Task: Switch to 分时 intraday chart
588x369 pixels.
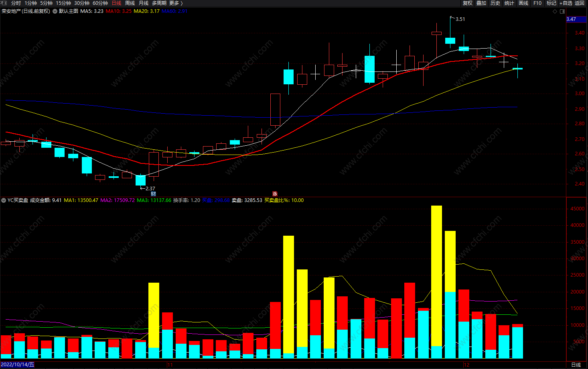Action: point(16,3)
